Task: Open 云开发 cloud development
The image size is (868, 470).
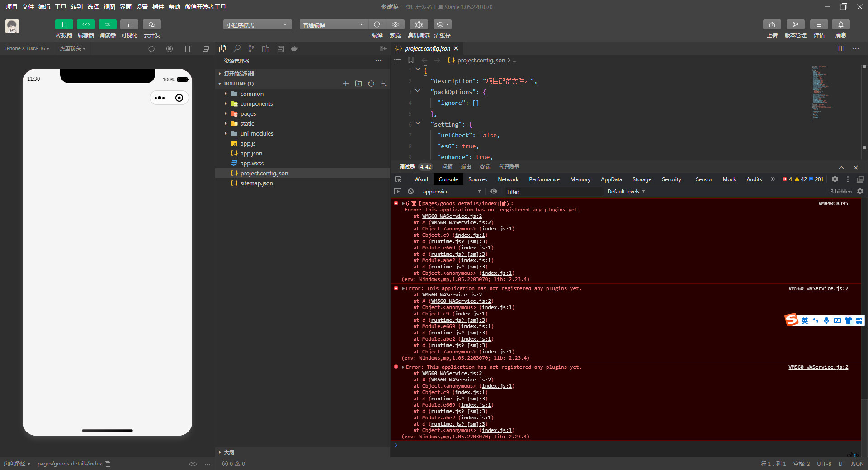Action: click(x=152, y=24)
